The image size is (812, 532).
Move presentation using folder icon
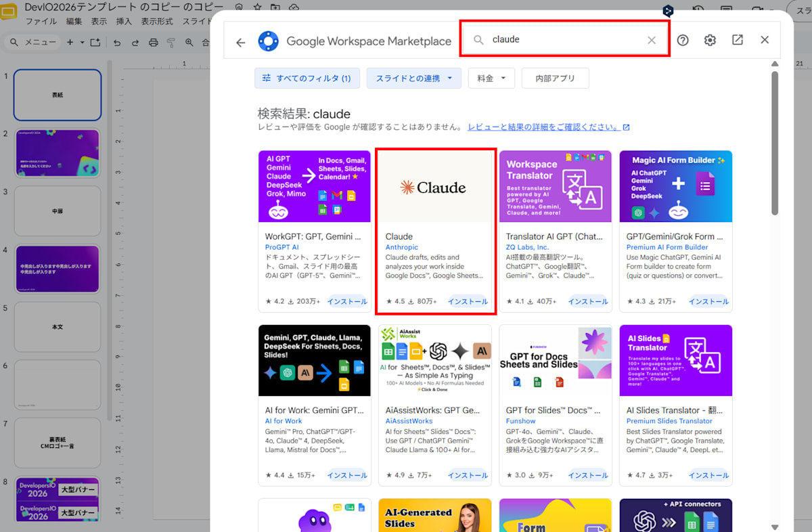275,7
